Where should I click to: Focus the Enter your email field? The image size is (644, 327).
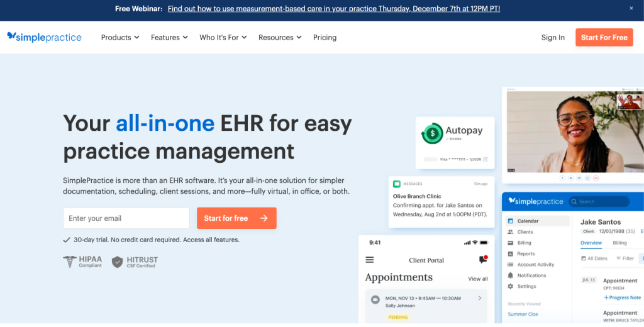point(126,218)
